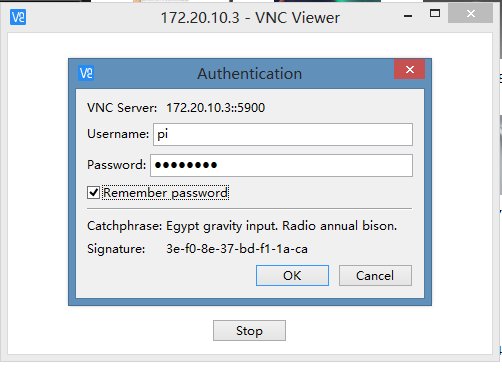This screenshot has height=369, width=502.
Task: Cancel the Authentication dialog
Action: click(375, 276)
